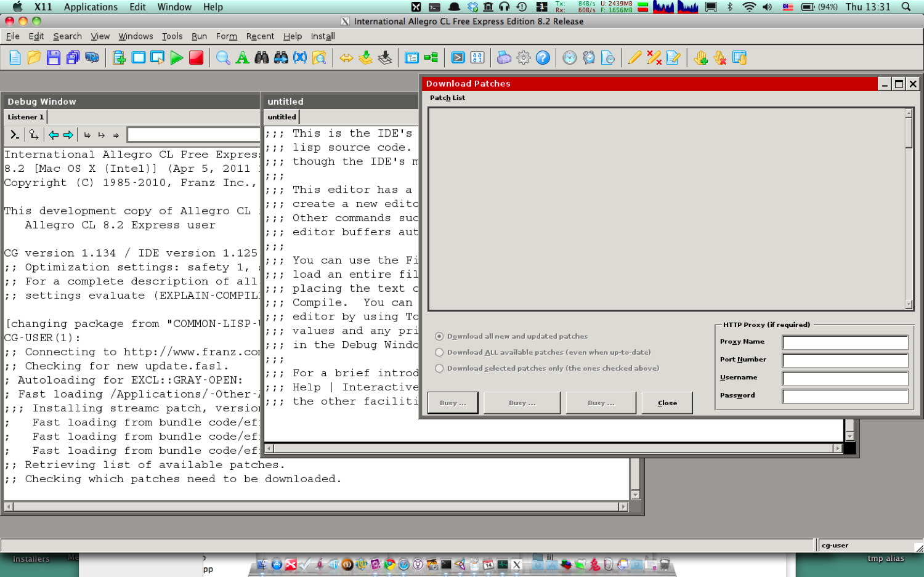
Task: Click the blue (x) variable icon
Action: [x=300, y=58]
